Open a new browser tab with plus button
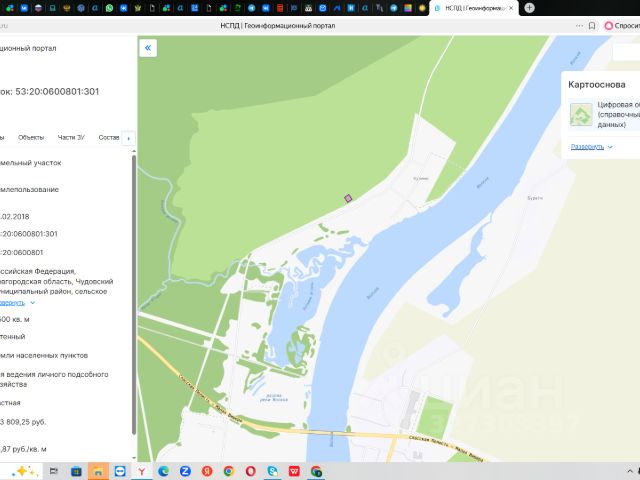 pyautogui.click(x=529, y=8)
